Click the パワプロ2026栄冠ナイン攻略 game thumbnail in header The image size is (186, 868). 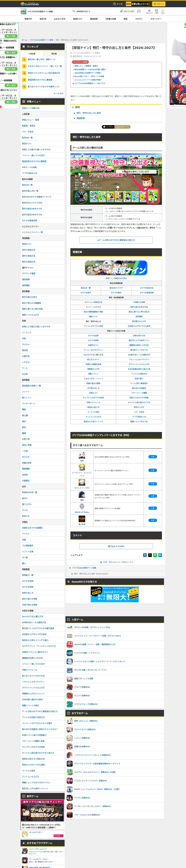tap(24, 11)
